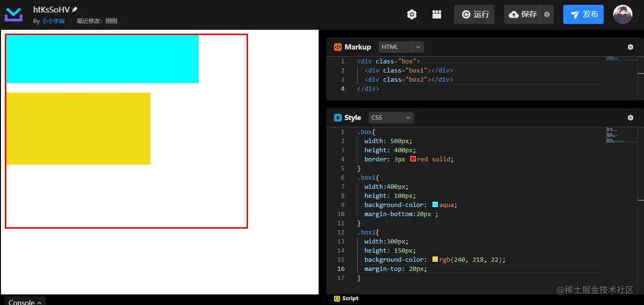Switch layout with the panels icon

[x=437, y=14]
